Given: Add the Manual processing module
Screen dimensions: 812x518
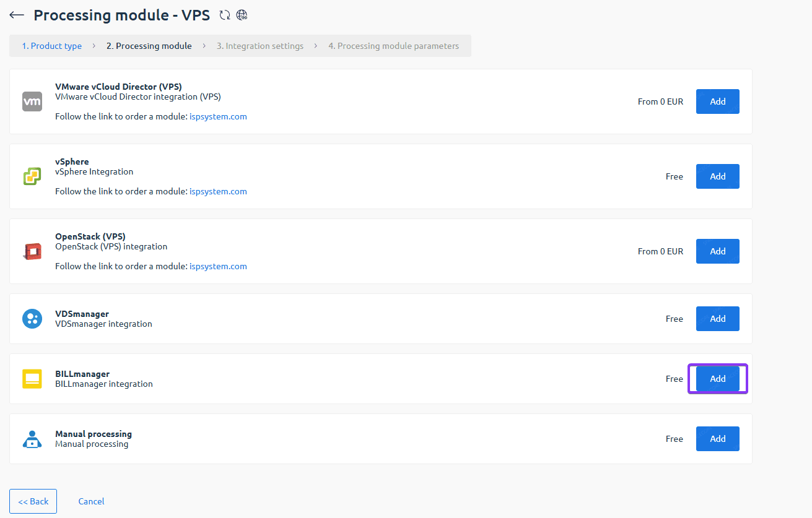Looking at the screenshot, I should 717,439.
